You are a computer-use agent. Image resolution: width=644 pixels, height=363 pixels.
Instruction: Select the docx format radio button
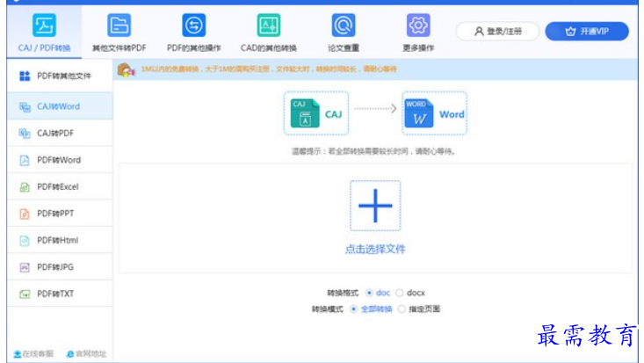click(x=399, y=293)
